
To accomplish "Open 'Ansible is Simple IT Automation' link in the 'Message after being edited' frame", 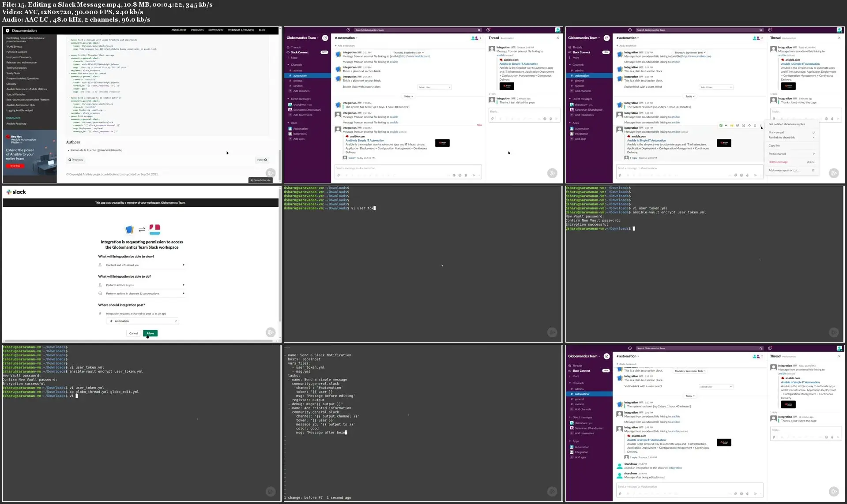I will (646, 440).
